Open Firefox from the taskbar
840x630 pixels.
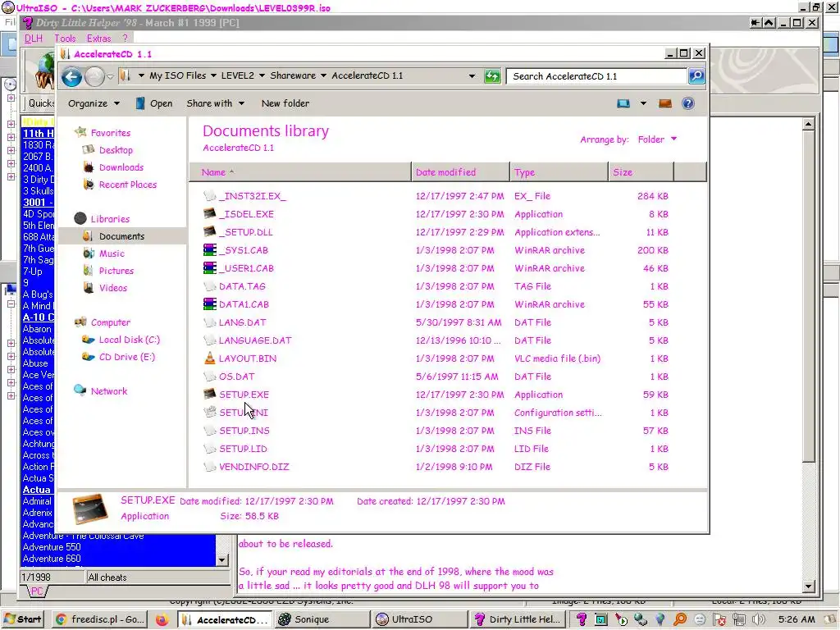coord(162,620)
